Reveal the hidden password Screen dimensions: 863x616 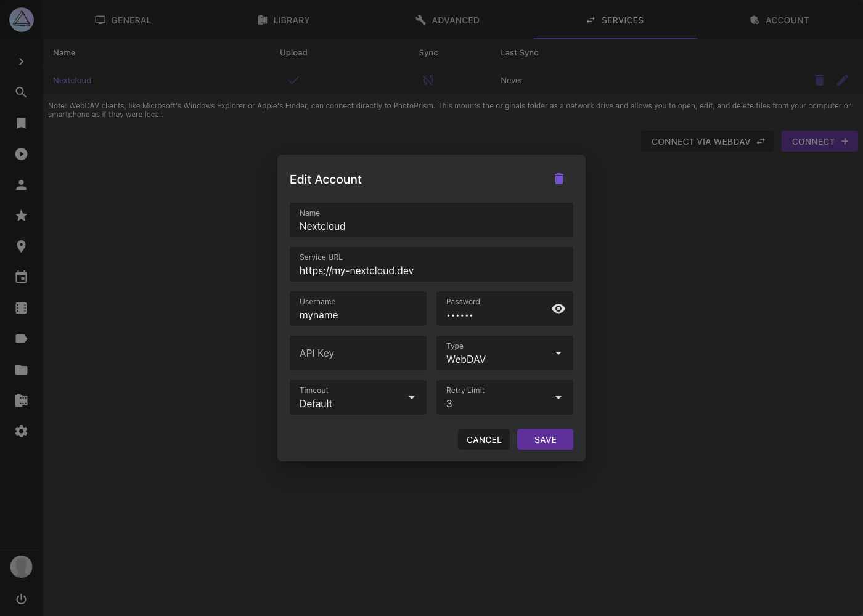tap(558, 309)
